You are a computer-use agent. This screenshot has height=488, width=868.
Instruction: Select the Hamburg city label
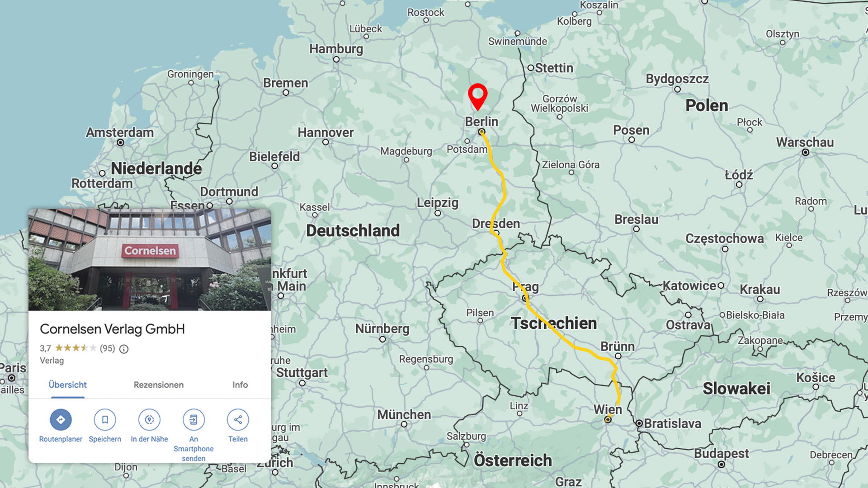tap(336, 49)
